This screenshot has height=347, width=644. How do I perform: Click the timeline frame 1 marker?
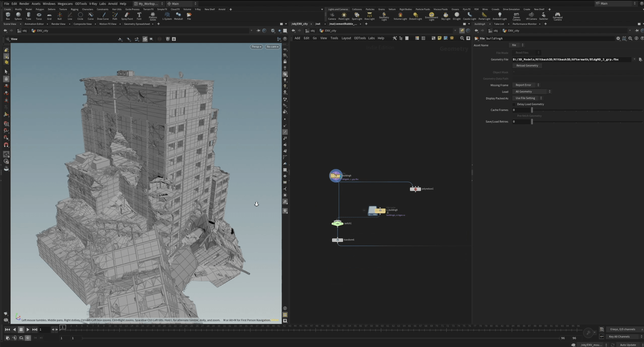click(x=63, y=327)
